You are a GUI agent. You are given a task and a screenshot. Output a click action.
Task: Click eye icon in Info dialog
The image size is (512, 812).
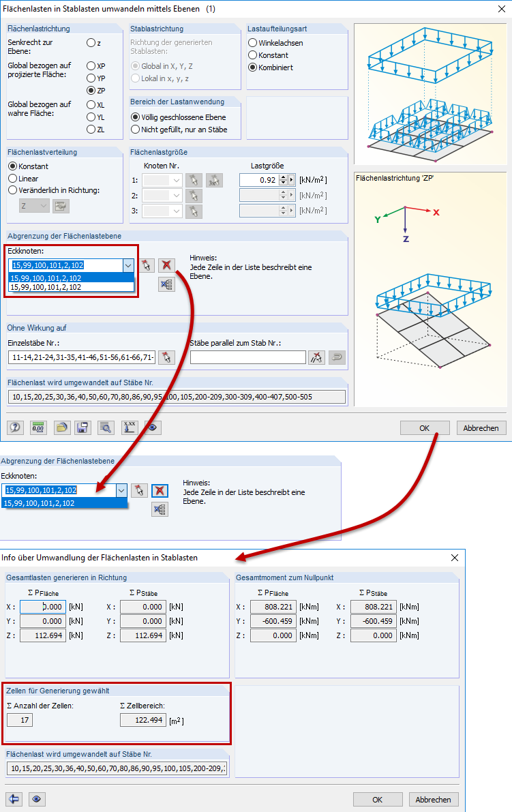tap(37, 799)
